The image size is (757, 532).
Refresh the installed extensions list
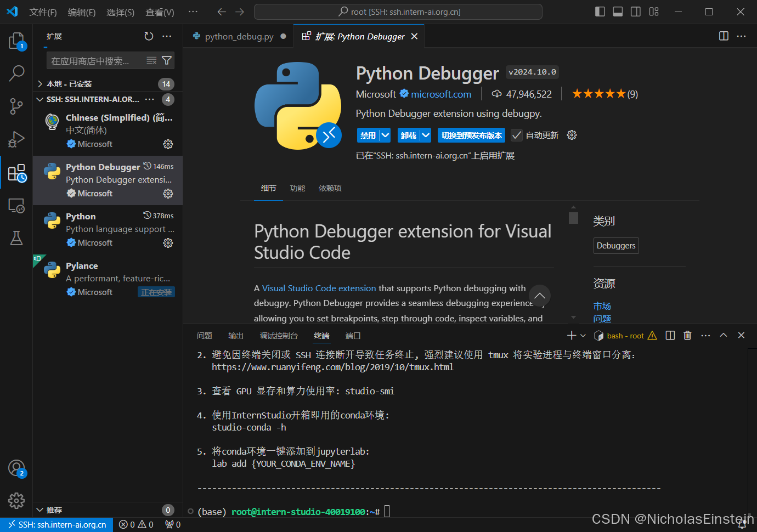[149, 36]
